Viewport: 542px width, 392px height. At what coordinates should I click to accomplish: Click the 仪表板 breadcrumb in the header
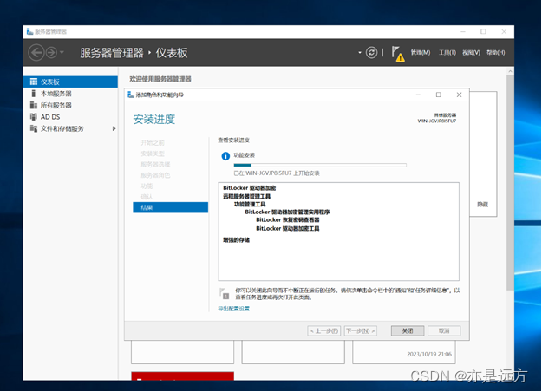tap(172, 53)
